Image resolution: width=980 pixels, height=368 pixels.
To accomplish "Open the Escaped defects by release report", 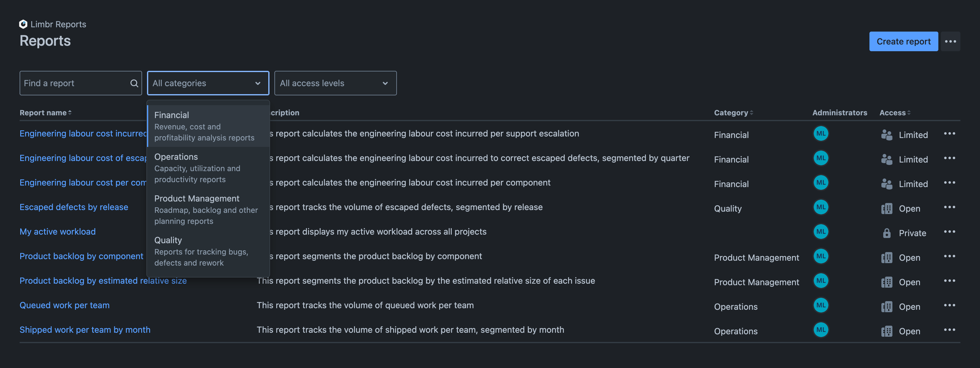I will coord(74,207).
